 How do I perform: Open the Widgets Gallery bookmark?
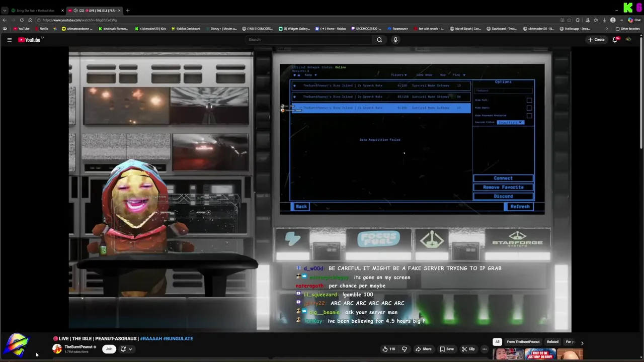click(x=294, y=29)
